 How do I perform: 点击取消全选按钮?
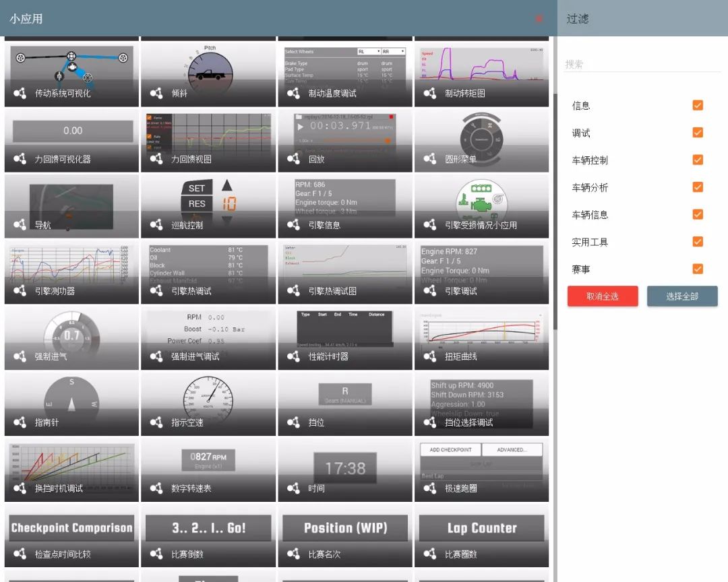tap(602, 296)
